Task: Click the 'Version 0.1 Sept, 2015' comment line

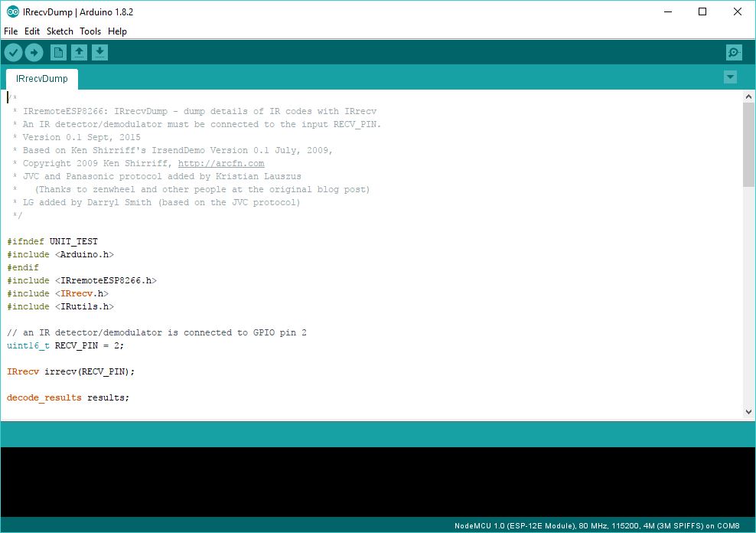Action: 77,138
